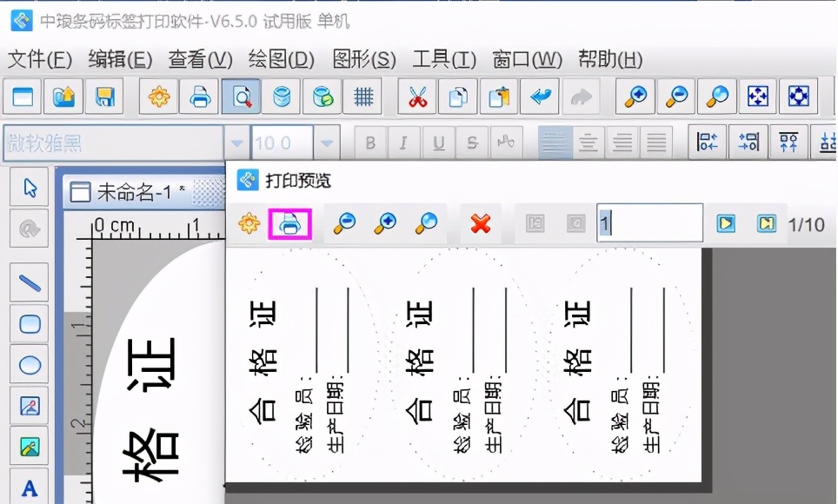
Task: Select the ellipse drawing tool
Action: tap(30, 365)
